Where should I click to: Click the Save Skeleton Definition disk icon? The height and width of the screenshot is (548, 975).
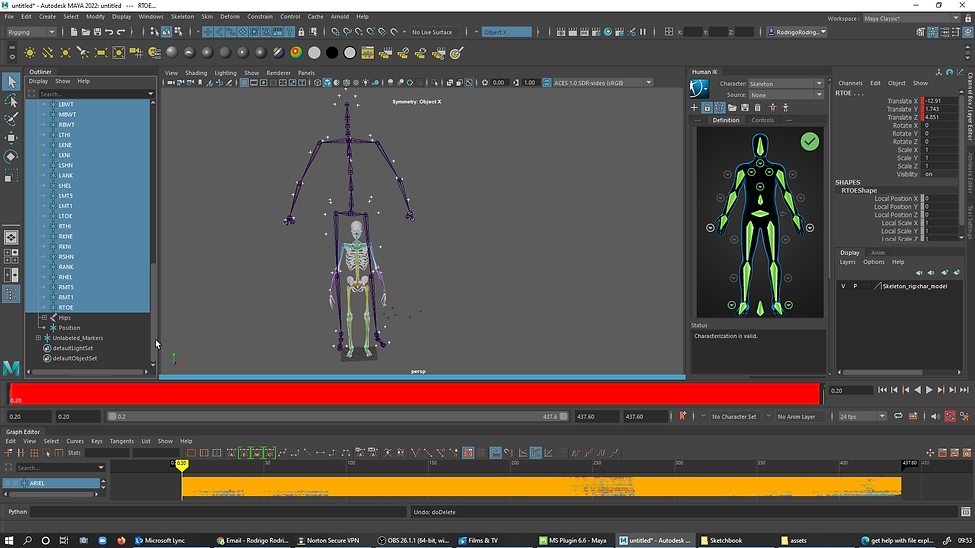(745, 108)
